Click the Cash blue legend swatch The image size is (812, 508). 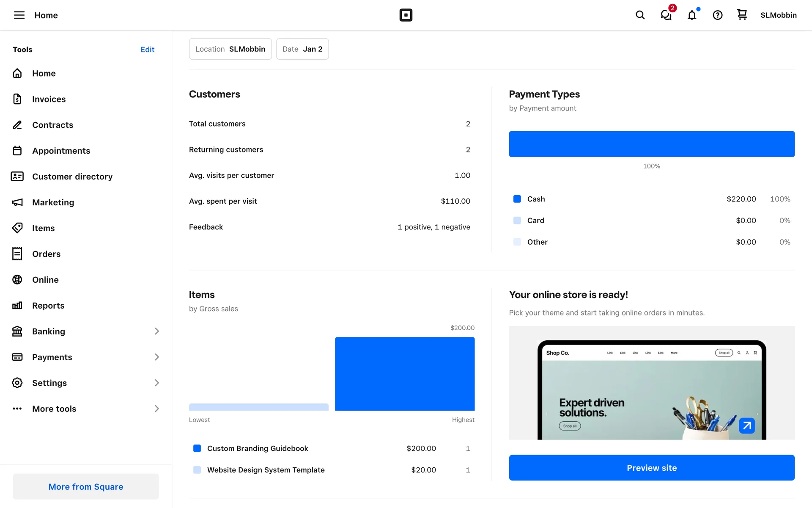517,199
